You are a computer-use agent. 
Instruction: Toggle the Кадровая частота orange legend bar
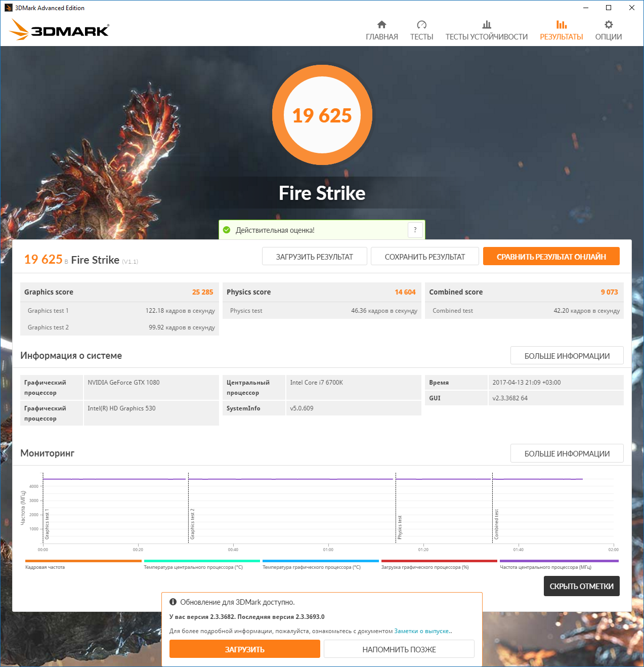click(x=83, y=561)
